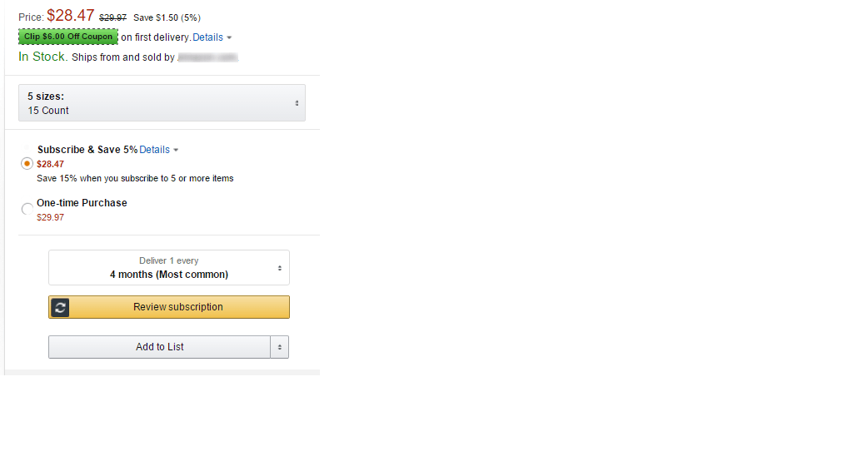
Task: Click the $29.97 one-time purchase price
Action: [x=50, y=217]
